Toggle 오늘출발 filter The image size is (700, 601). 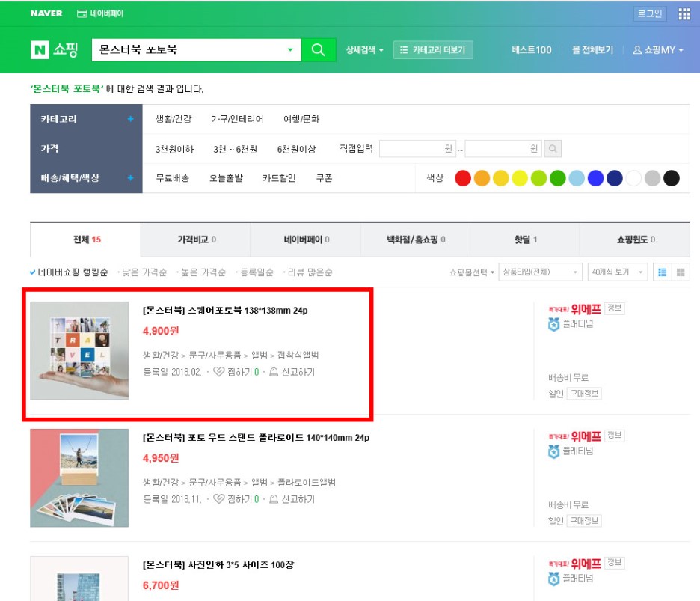[x=226, y=178]
